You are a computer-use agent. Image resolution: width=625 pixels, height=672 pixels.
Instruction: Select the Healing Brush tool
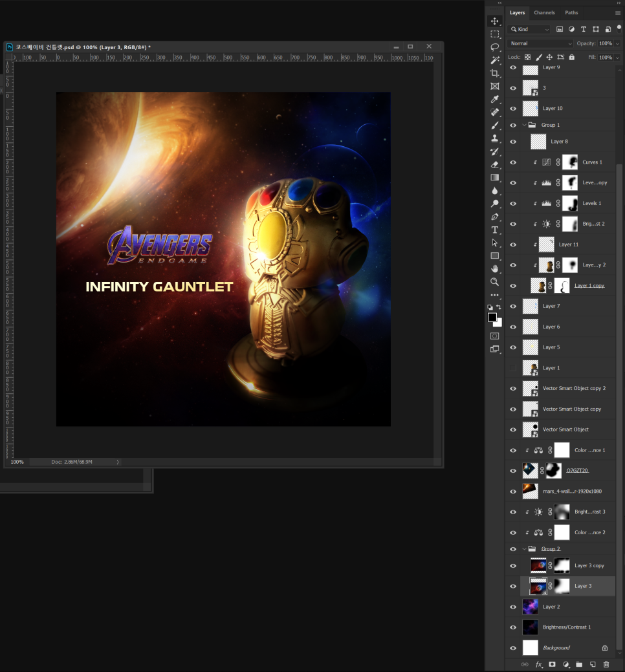(x=495, y=113)
